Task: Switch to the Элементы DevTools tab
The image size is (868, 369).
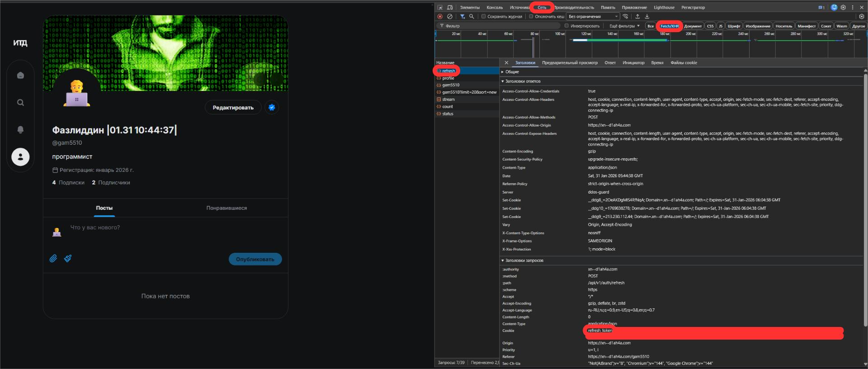Action: click(470, 7)
